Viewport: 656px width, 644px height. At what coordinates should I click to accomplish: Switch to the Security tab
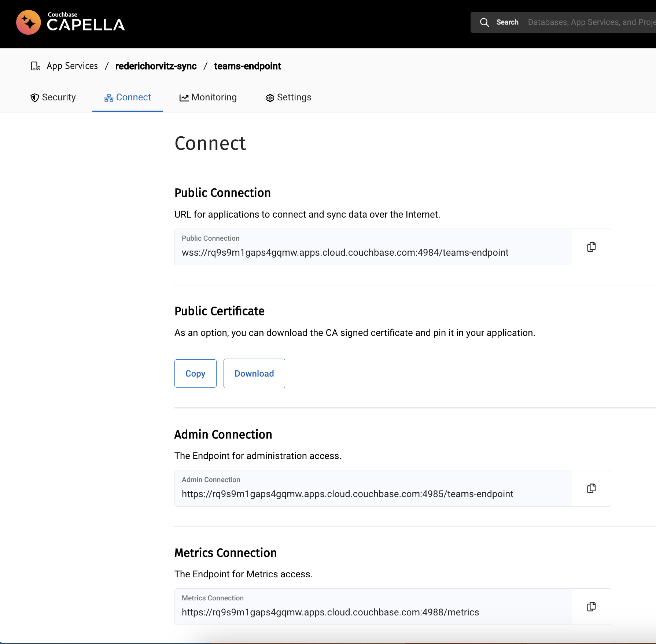[x=59, y=97]
